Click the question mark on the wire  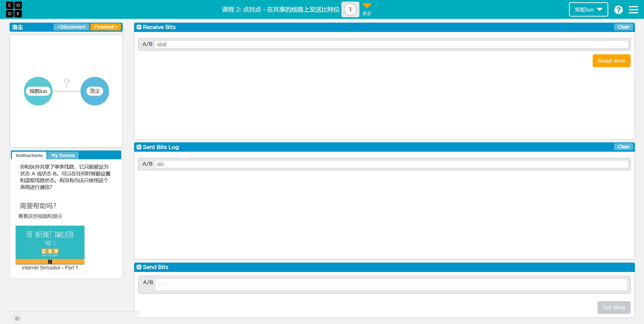66,83
